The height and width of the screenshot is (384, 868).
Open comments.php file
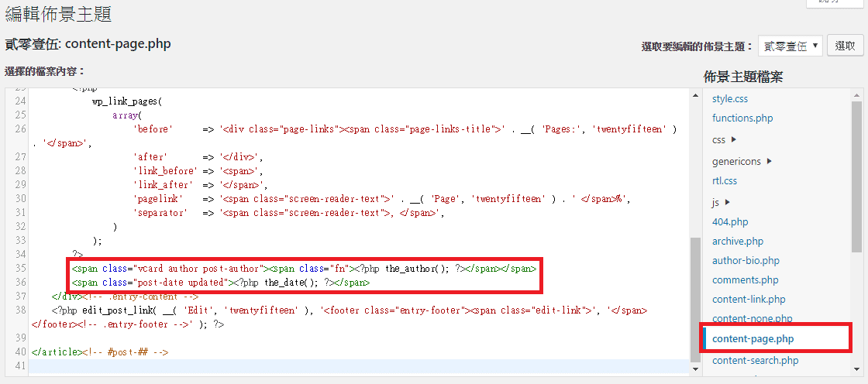pyautogui.click(x=745, y=280)
